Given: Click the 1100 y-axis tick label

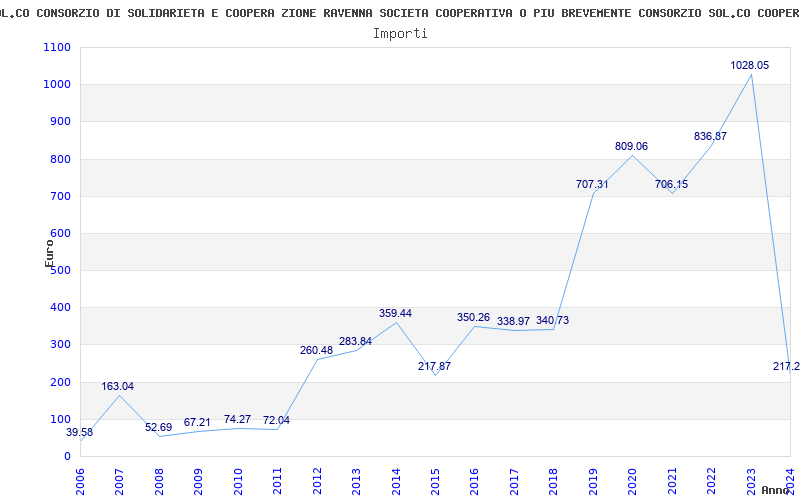Looking at the screenshot, I should [57, 47].
